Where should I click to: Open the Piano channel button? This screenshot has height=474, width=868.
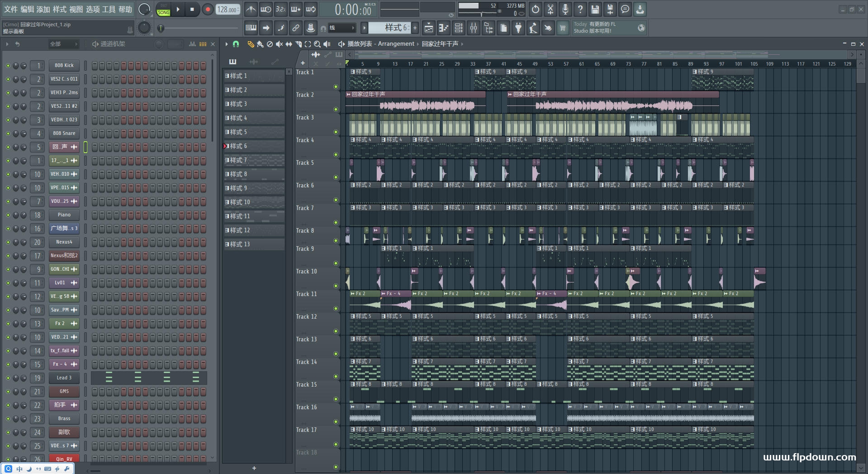coord(64,215)
